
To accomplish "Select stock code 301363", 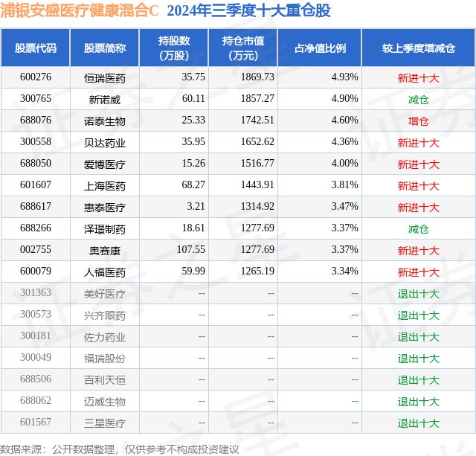I will point(36,292).
